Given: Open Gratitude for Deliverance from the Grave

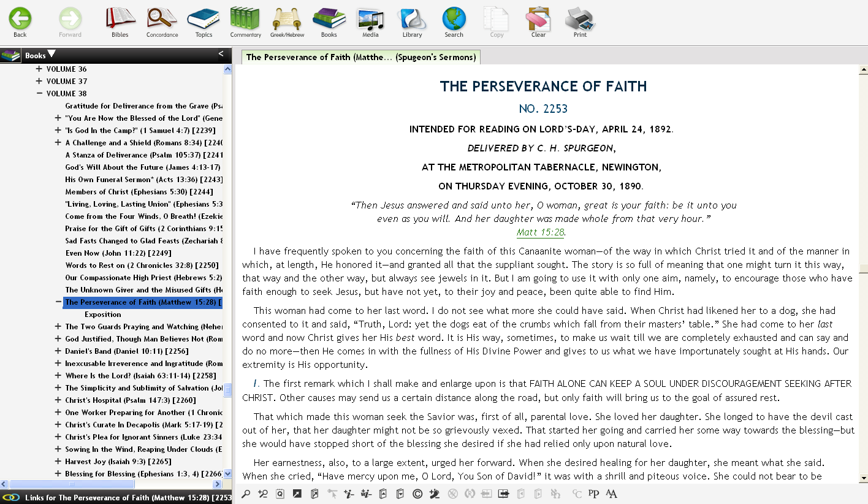Looking at the screenshot, I should (x=144, y=105).
